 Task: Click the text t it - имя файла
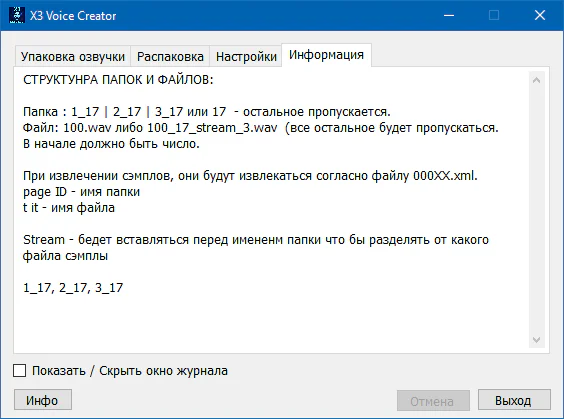pyautogui.click(x=69, y=208)
